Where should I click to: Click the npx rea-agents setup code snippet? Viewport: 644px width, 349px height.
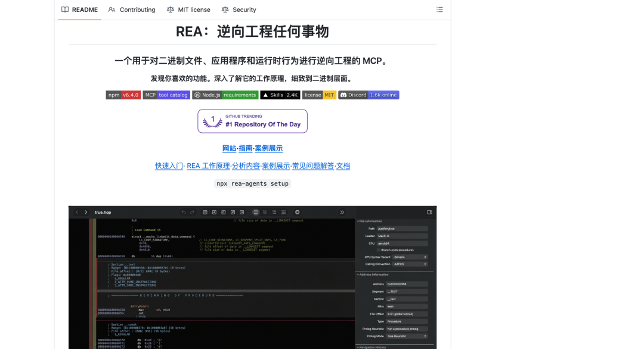pos(253,183)
